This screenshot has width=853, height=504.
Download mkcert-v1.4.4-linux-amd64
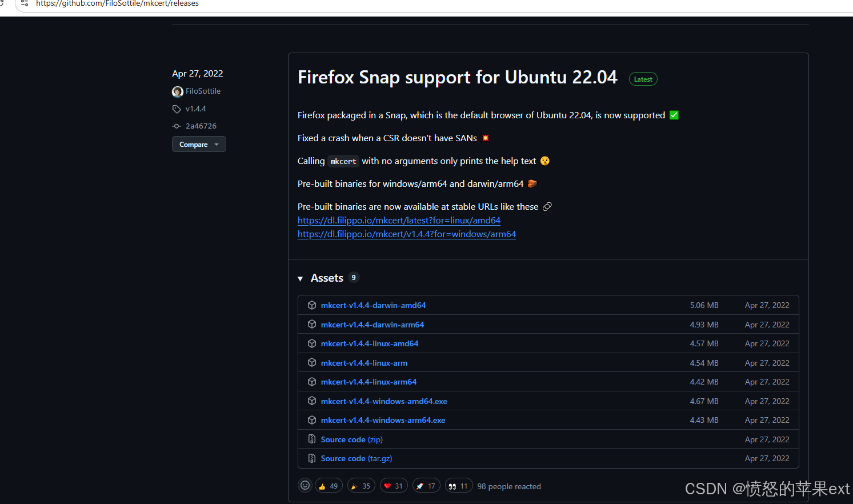click(370, 343)
